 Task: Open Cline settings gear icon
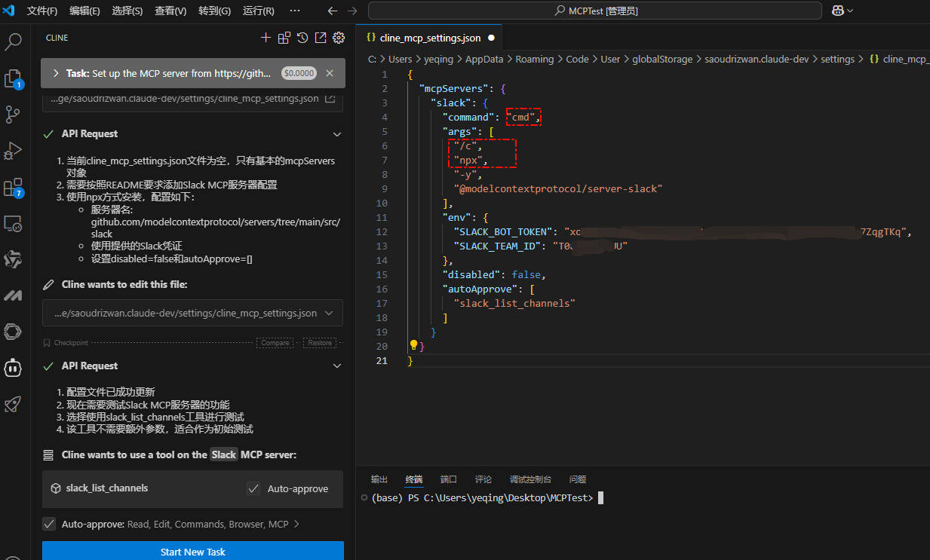click(x=339, y=38)
